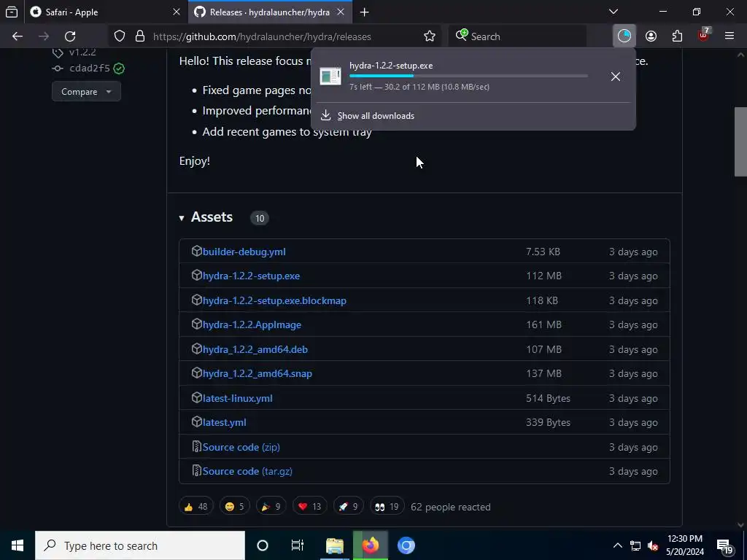Download hydra-1.2.2-setup.exe.blockmap
747x560 pixels.
click(274, 300)
